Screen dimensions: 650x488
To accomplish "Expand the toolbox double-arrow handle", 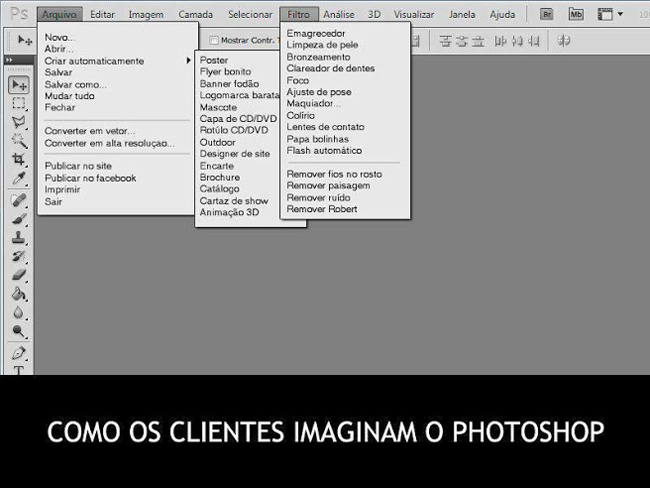I will pyautogui.click(x=9, y=60).
